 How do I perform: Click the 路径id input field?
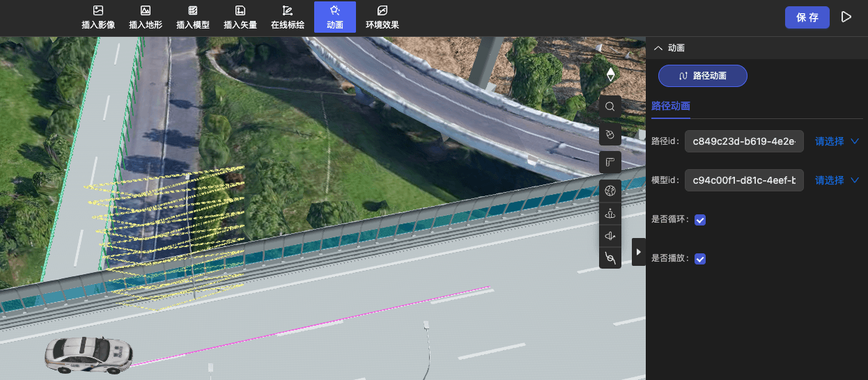(744, 141)
